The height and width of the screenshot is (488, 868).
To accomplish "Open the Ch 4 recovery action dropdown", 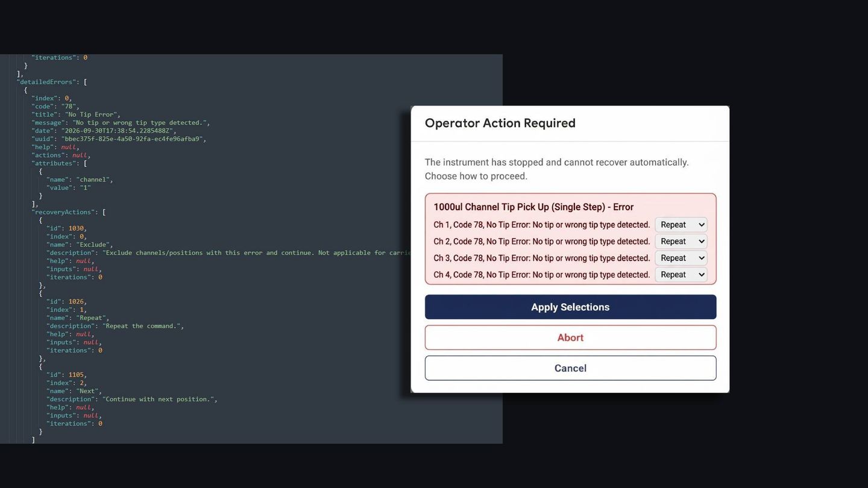I will 681,274.
